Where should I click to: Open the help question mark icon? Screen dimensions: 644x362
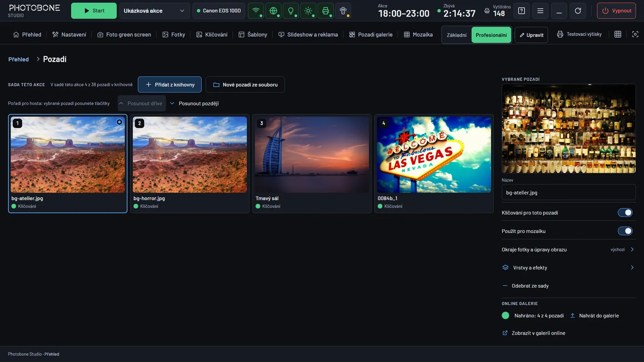click(x=522, y=11)
